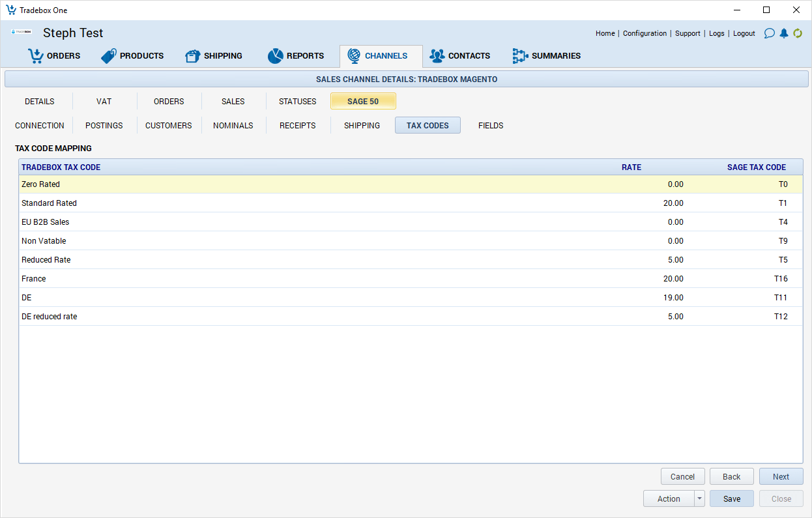Click the Products price-tag icon

click(x=108, y=55)
